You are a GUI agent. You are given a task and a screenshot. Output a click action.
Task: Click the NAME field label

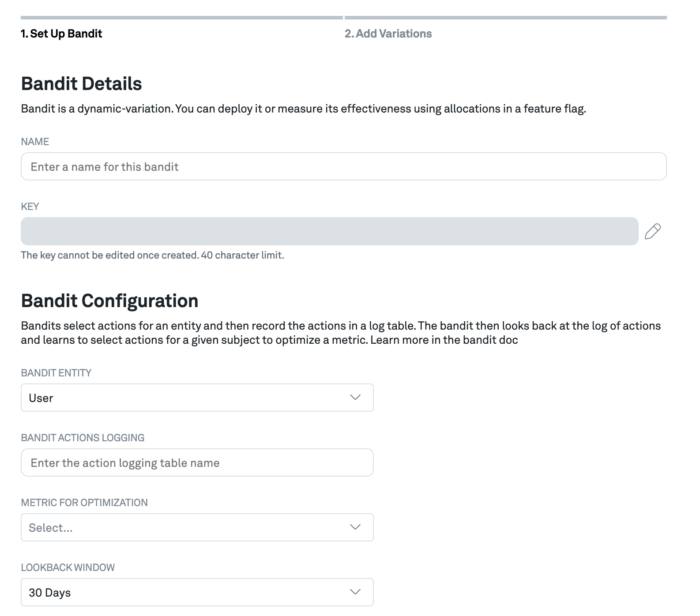(35, 142)
